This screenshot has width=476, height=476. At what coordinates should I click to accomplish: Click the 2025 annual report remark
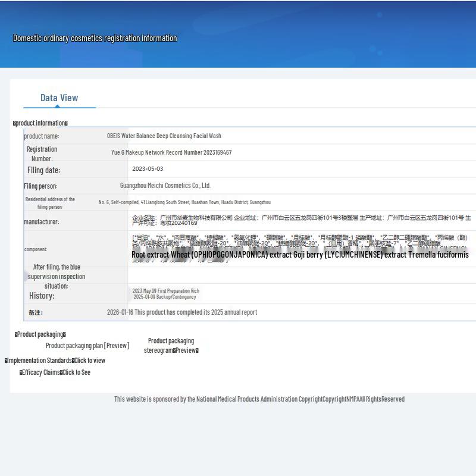(x=181, y=312)
